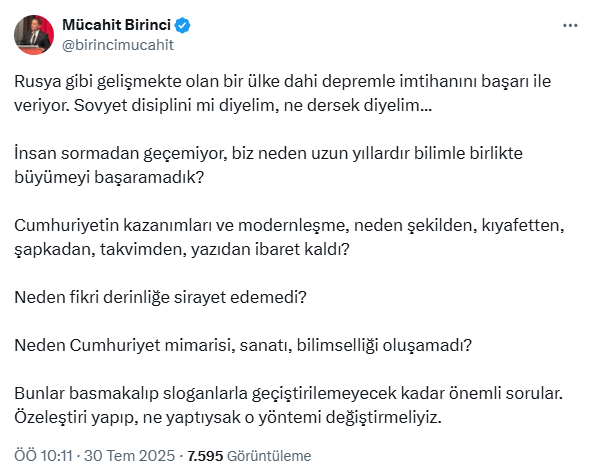Click the blue verified checkmark badge

183,25
